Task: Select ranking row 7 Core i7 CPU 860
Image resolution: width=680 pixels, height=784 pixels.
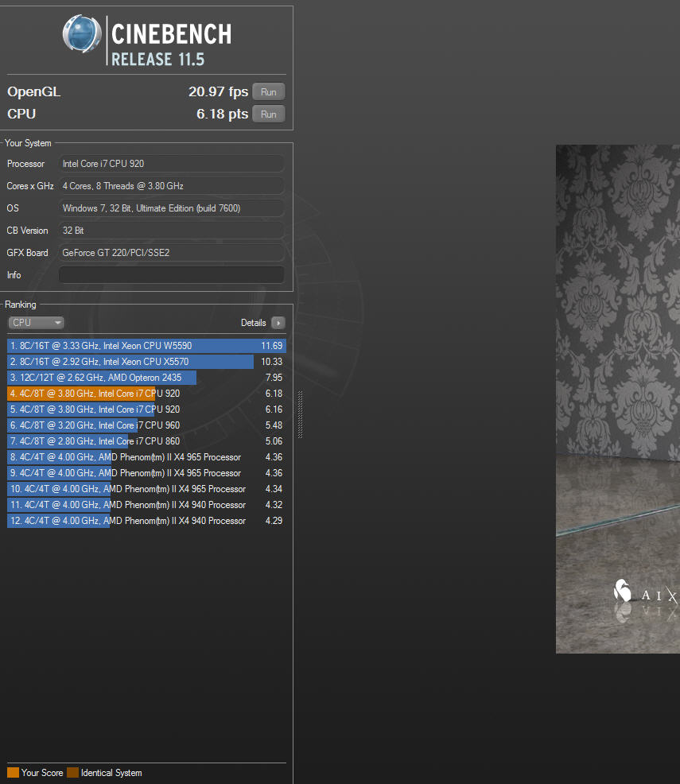Action: [146, 441]
